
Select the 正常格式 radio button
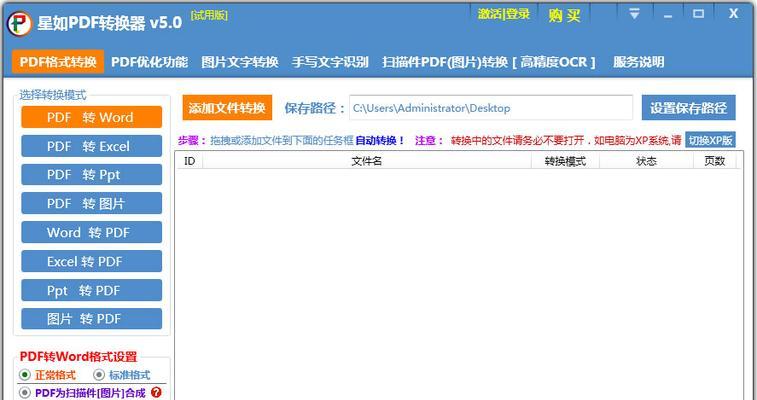pos(25,375)
